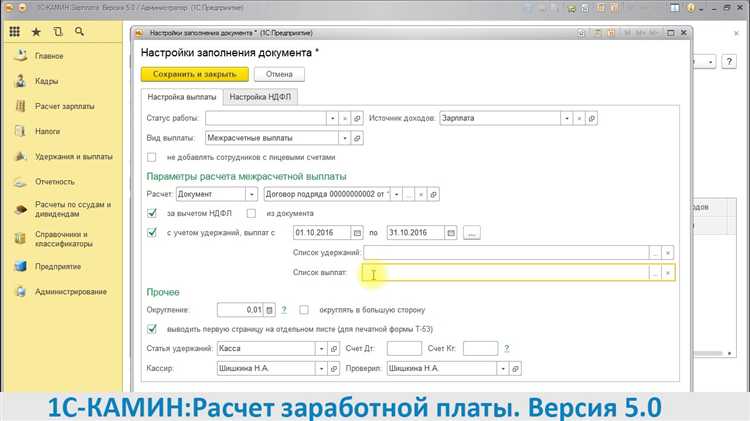The image size is (750, 421).
Task: Open the history icon in top toolbar
Action: 58,32
